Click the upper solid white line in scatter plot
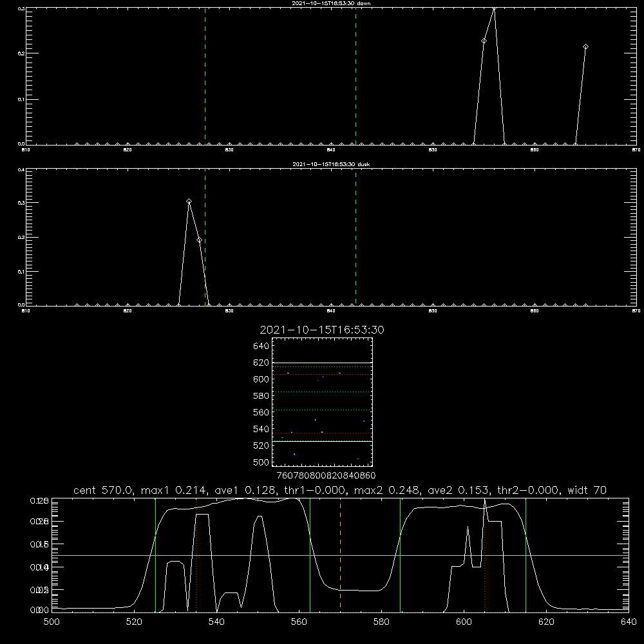 (x=322, y=363)
